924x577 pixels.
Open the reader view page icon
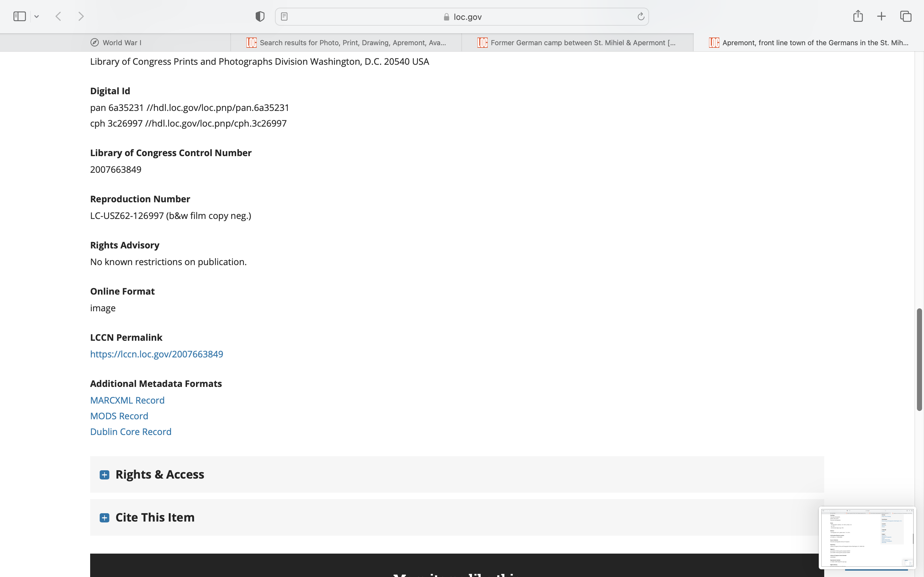(x=284, y=16)
